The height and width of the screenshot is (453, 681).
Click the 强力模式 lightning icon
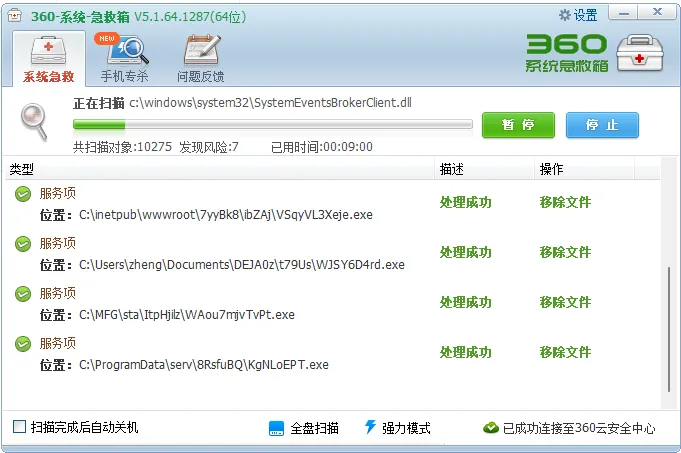tap(370, 427)
